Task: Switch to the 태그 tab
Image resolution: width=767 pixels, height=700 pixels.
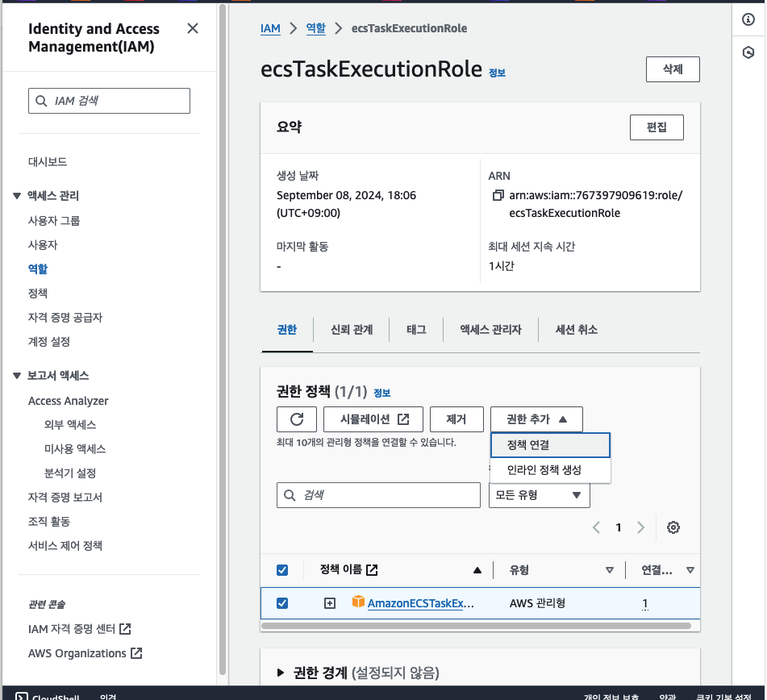Action: pos(416,330)
